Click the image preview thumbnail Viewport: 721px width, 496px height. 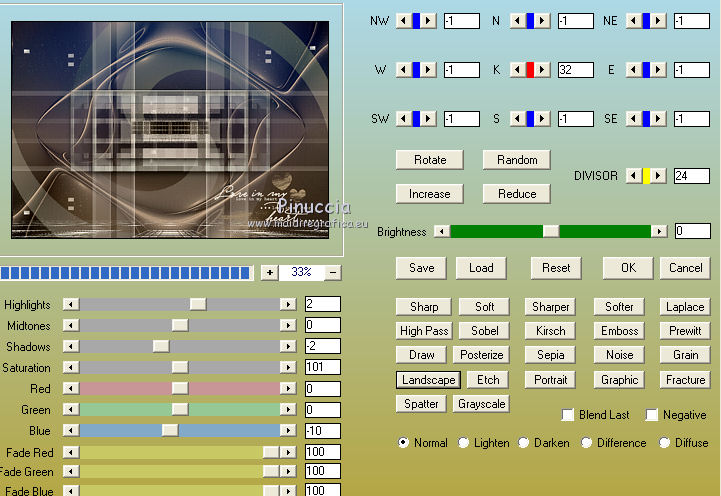170,130
